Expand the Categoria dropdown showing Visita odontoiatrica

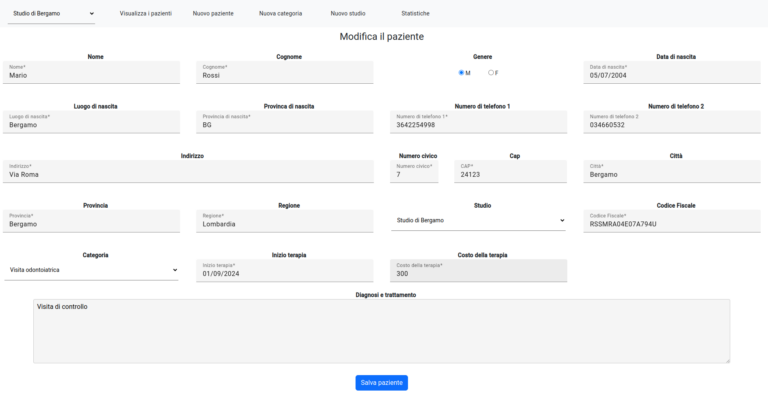coord(92,270)
